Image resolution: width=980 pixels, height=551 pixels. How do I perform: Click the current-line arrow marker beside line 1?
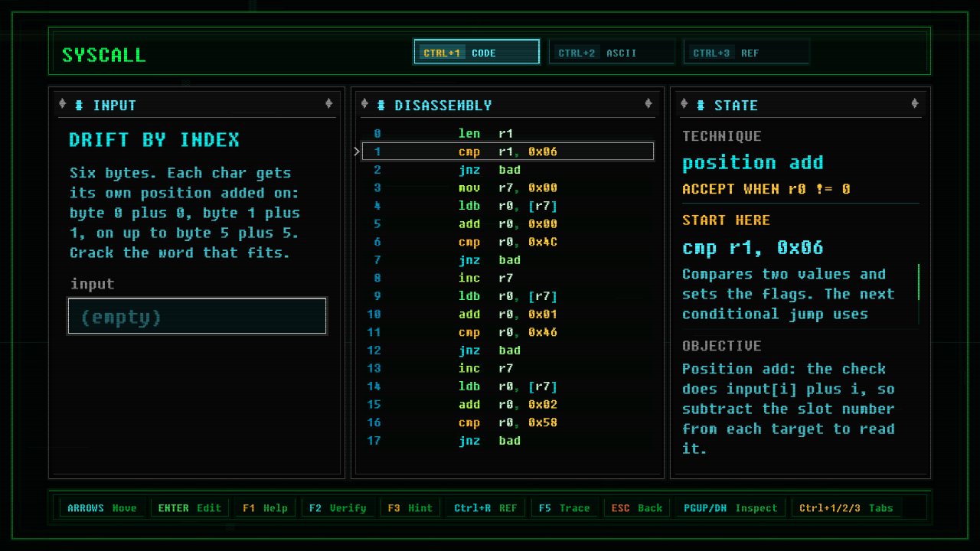tap(357, 152)
